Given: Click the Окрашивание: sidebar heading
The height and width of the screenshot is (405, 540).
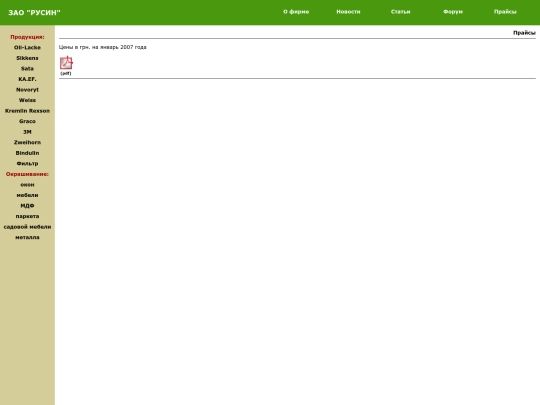Looking at the screenshot, I should [x=27, y=174].
